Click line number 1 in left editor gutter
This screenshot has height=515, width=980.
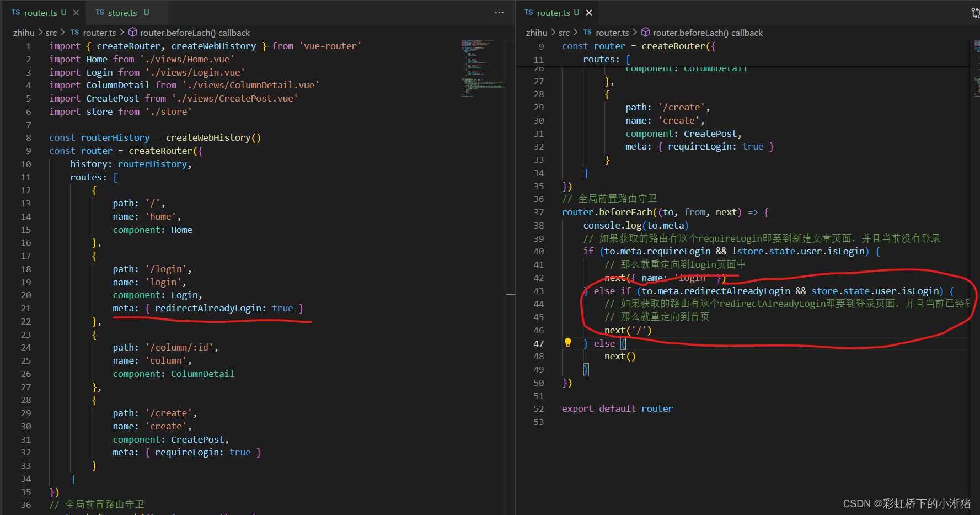tap(29, 46)
